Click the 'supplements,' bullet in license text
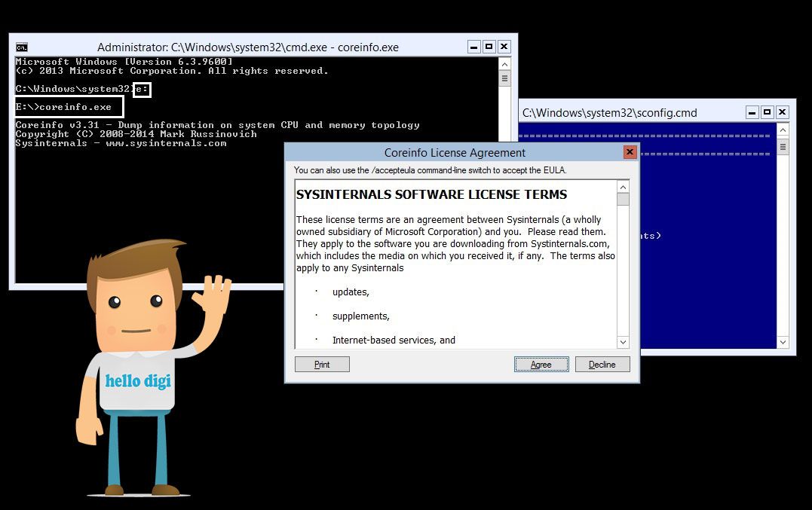Viewport: 812px width, 510px height. pos(361,316)
